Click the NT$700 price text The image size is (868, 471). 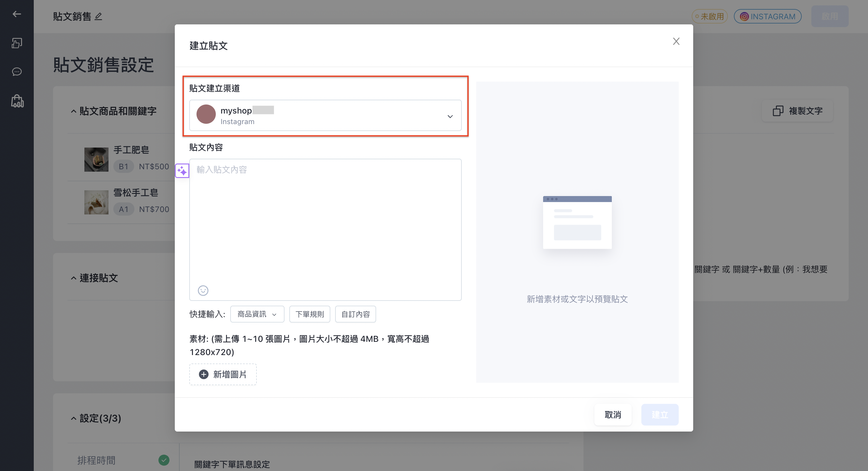[154, 209]
